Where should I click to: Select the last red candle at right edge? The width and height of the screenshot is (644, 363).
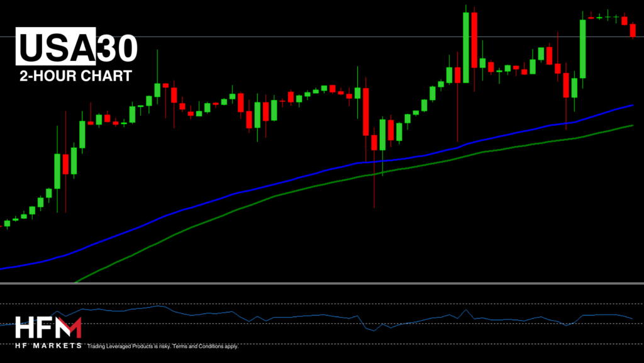[632, 30]
